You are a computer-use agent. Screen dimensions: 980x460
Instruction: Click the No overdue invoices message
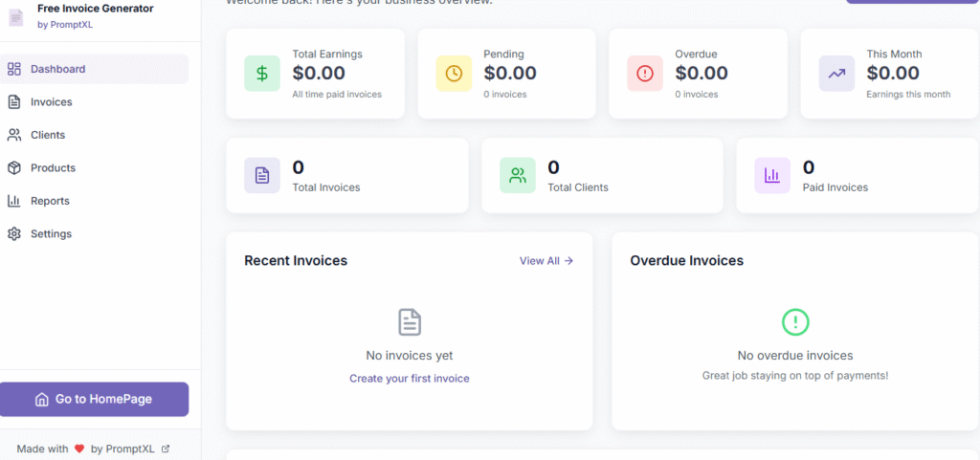tap(795, 356)
